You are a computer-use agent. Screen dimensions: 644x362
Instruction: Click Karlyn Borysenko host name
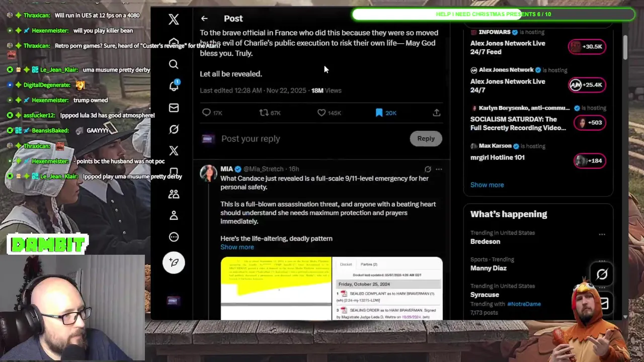coord(524,108)
